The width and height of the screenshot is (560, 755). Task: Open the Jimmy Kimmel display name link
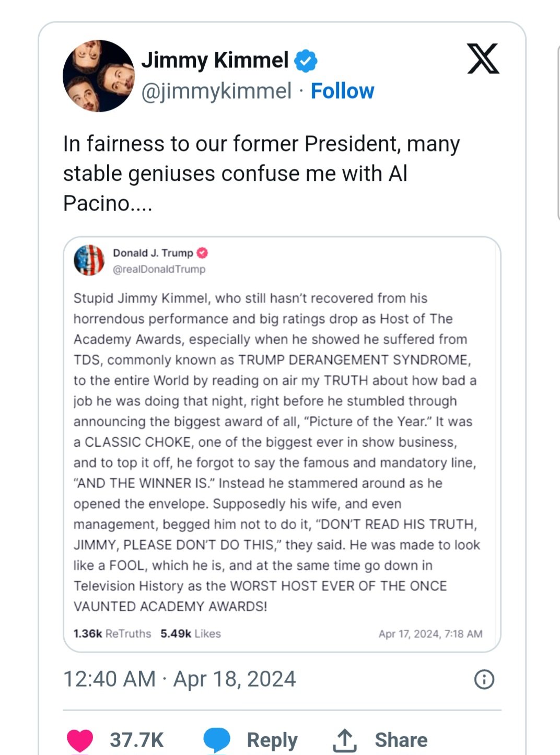click(x=215, y=60)
